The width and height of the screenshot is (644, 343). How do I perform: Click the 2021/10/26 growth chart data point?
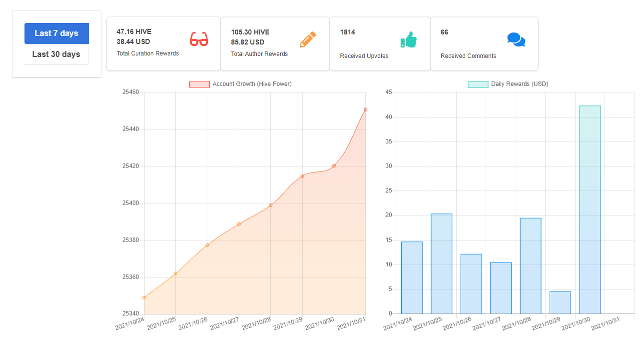pyautogui.click(x=207, y=245)
